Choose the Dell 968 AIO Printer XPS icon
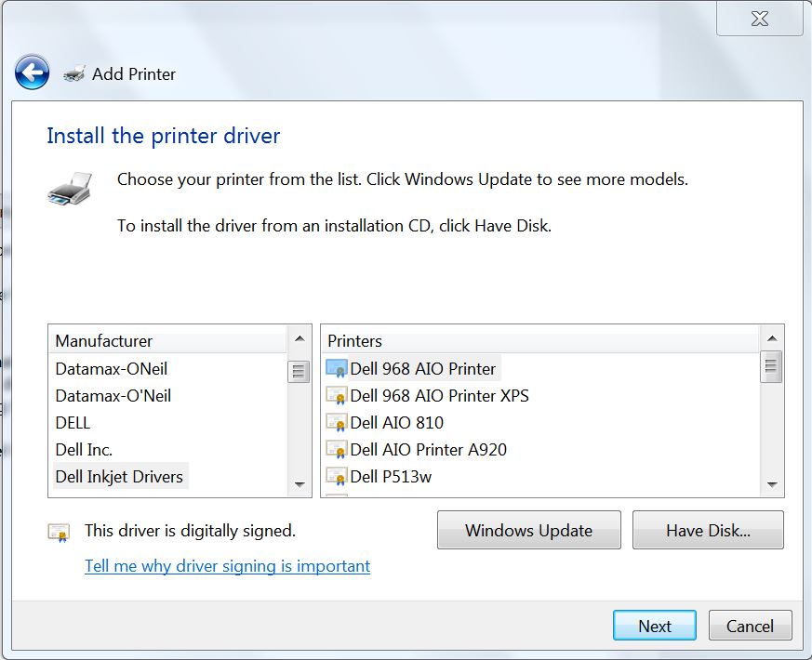 pyautogui.click(x=337, y=395)
